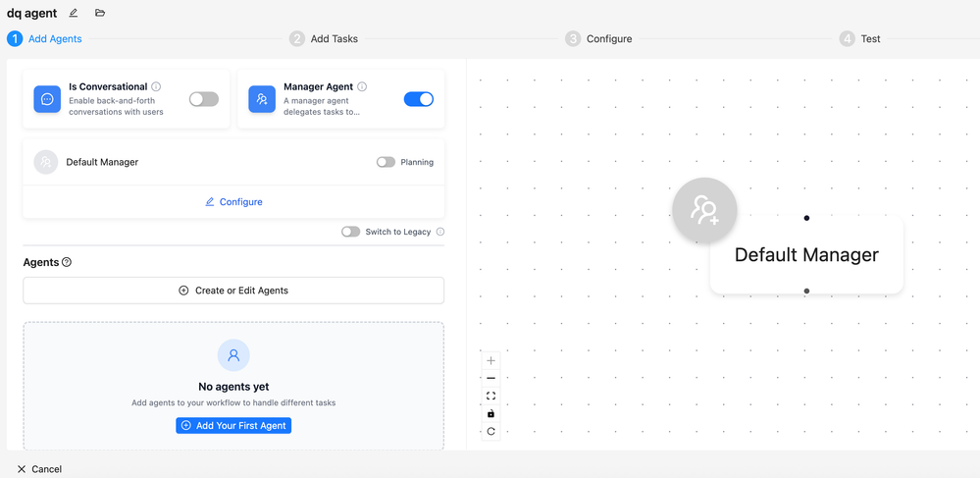Click the canvas reset rotate icon
The image size is (980, 478).
(x=490, y=431)
